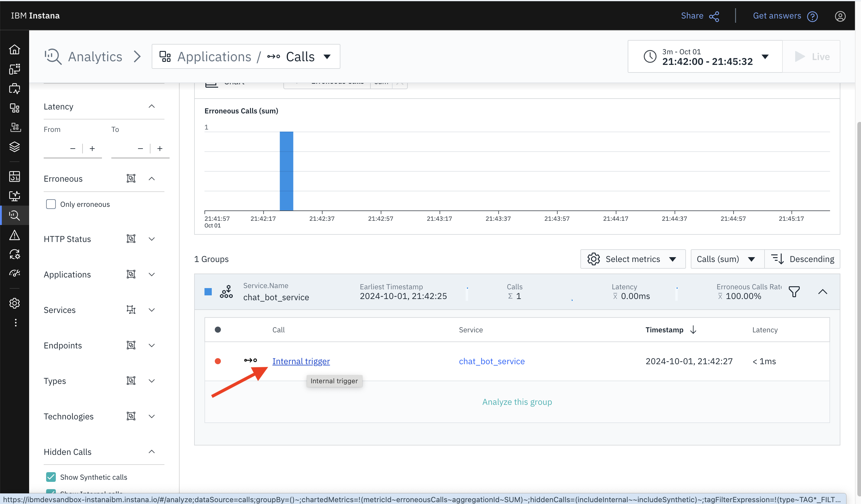
Task: Click Analyze this group
Action: tap(517, 402)
